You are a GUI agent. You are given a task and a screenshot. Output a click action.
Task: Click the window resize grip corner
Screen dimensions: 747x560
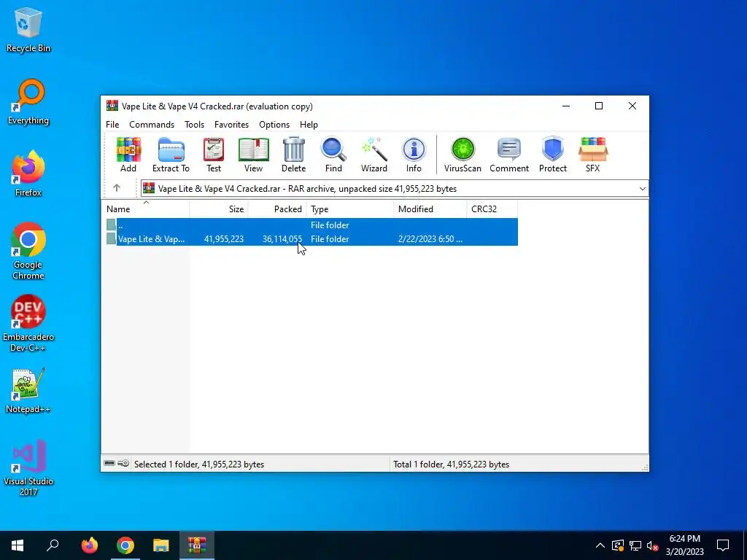(x=645, y=467)
